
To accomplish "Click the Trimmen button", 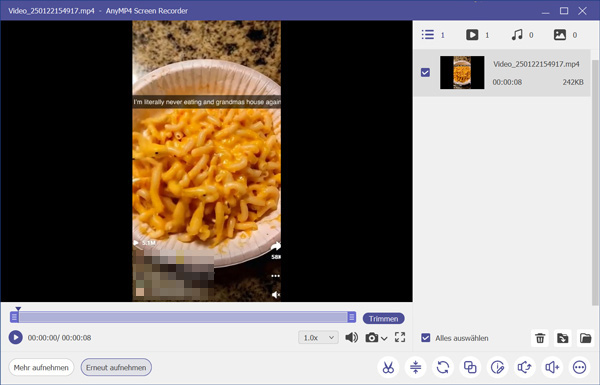I will point(383,318).
